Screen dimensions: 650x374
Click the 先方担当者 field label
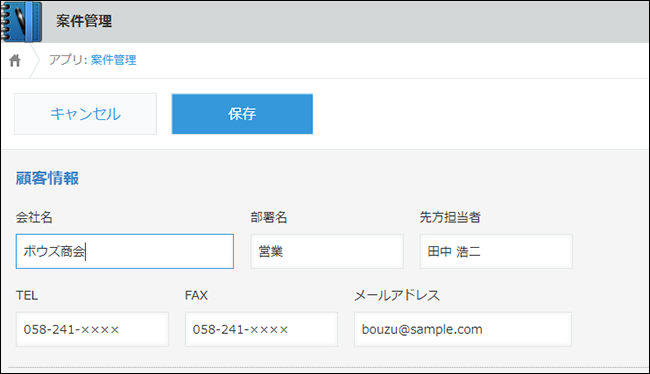(450, 217)
